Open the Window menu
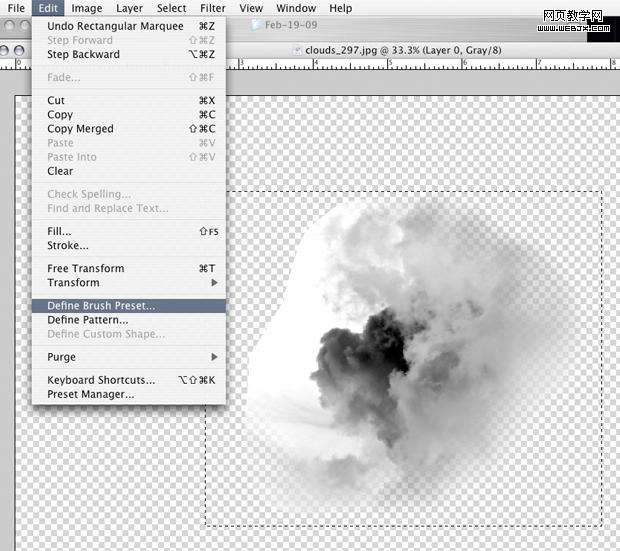 tap(296, 8)
